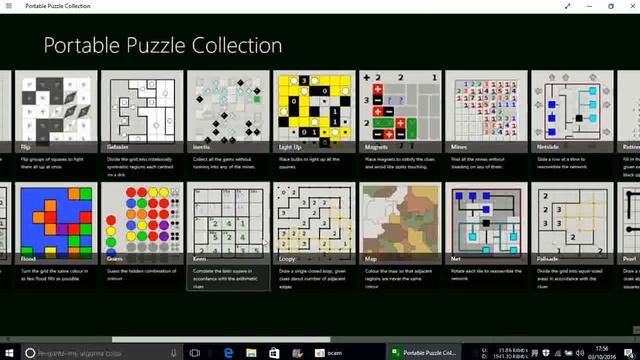Click the horizontal scrollbar thumb

pos(221,340)
